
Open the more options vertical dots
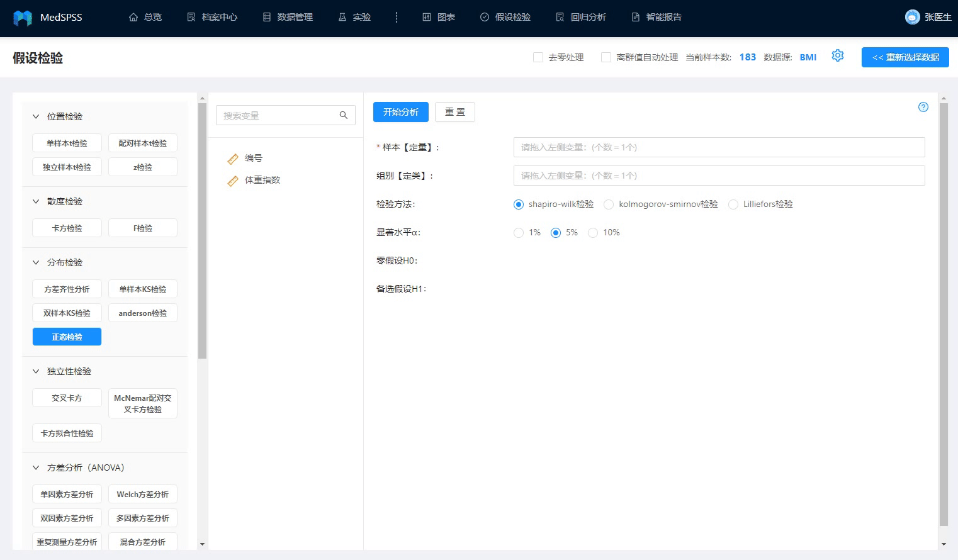tap(397, 18)
